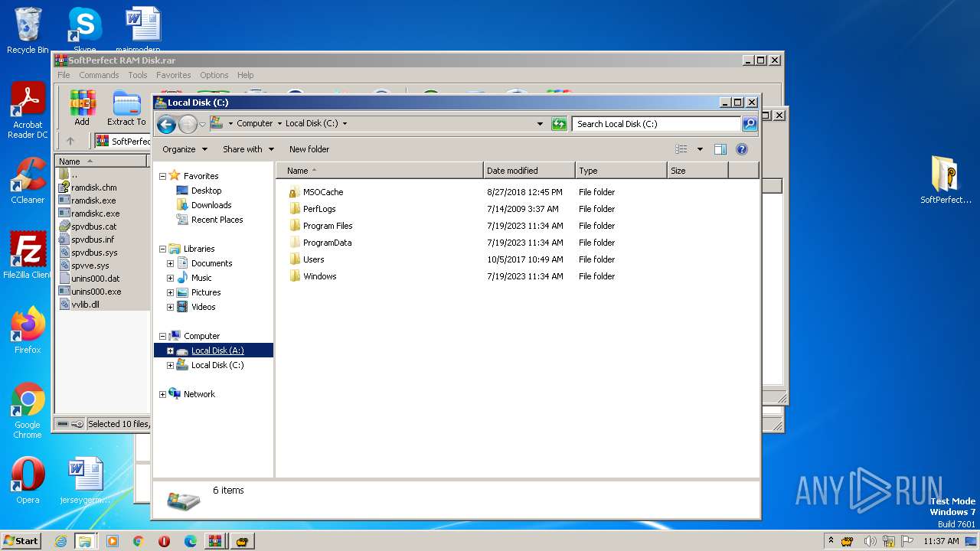This screenshot has height=551, width=980.
Task: Expand the Network tree node
Action: (162, 394)
